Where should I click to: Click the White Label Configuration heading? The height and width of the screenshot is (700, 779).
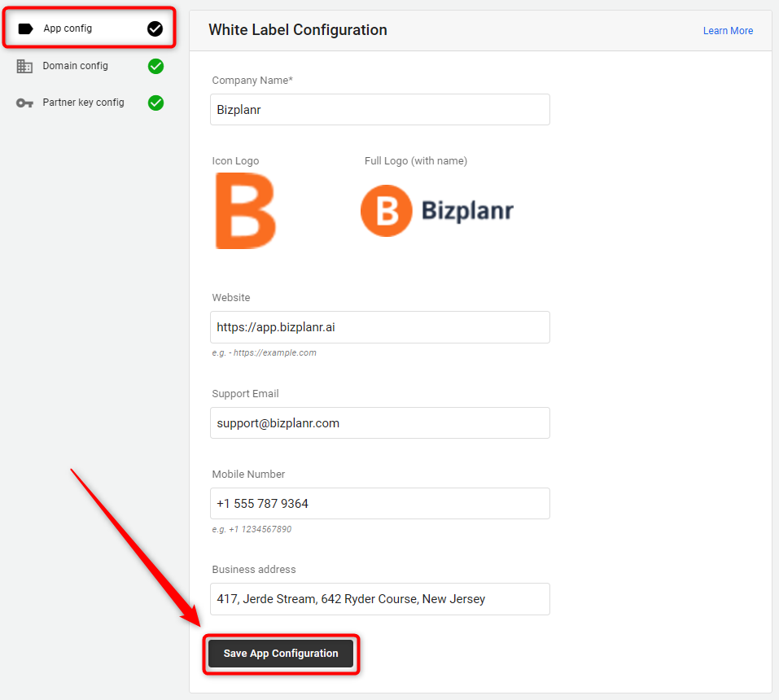(x=298, y=30)
